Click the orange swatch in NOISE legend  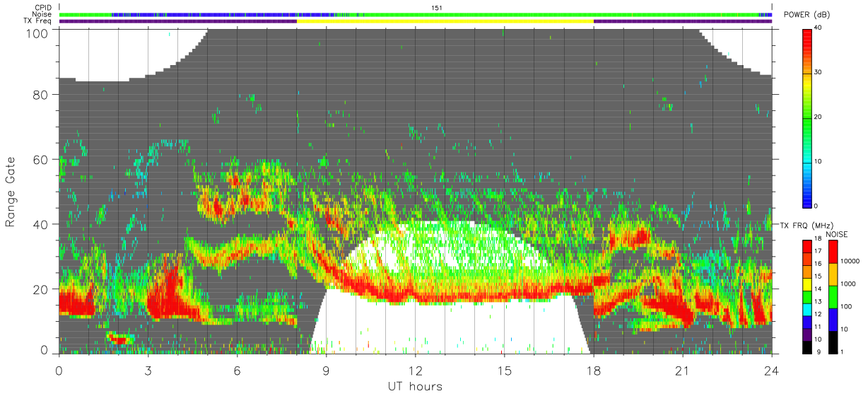(833, 274)
